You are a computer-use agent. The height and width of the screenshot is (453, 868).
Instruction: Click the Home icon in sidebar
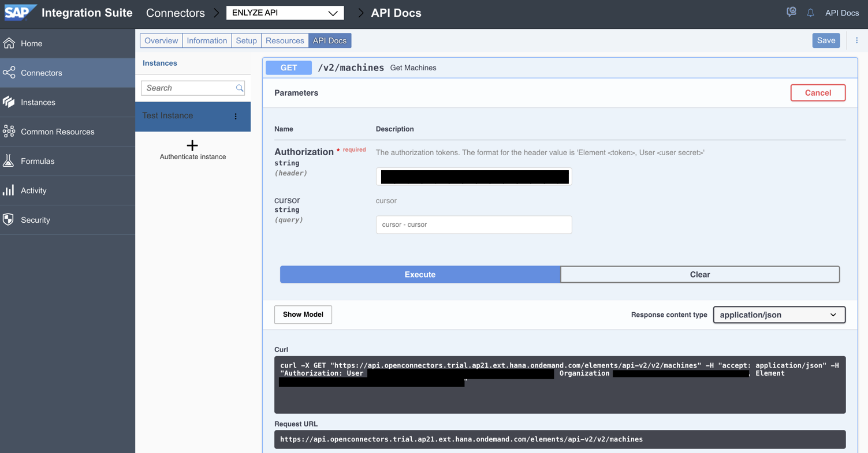(9, 43)
